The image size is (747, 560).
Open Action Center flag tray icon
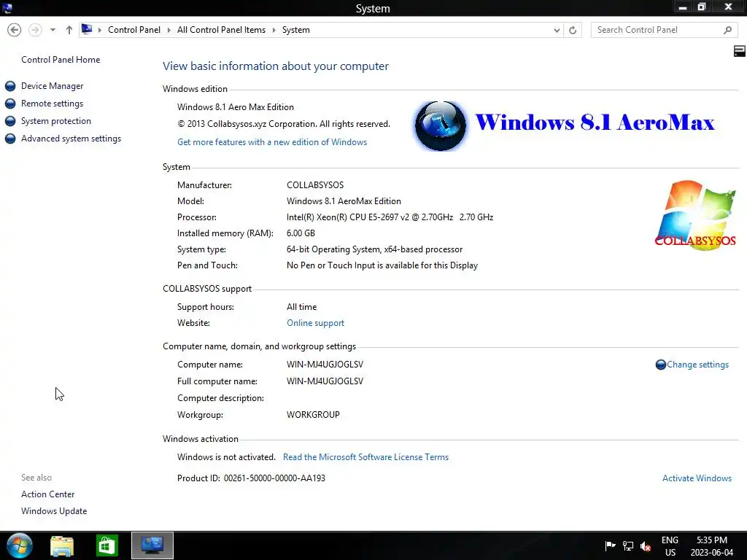click(610, 545)
